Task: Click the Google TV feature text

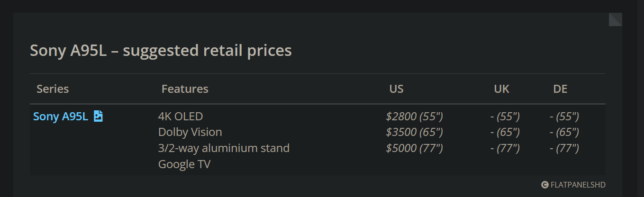Action: coord(184,164)
